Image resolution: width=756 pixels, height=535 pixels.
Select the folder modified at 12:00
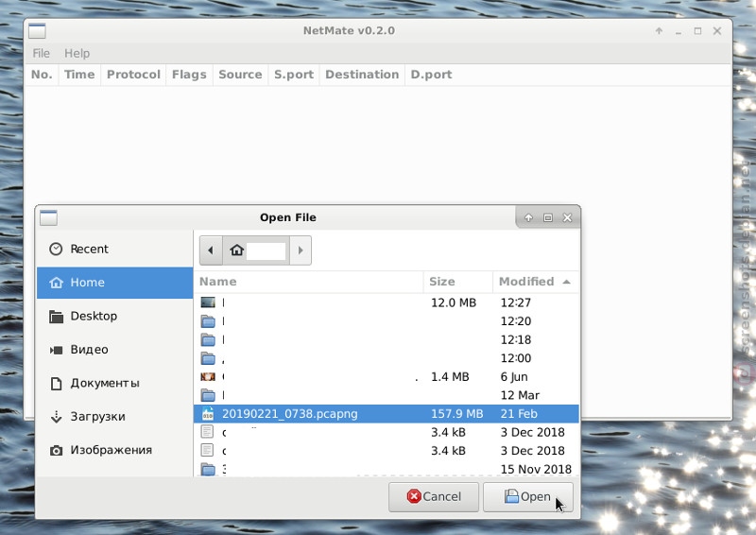387,358
